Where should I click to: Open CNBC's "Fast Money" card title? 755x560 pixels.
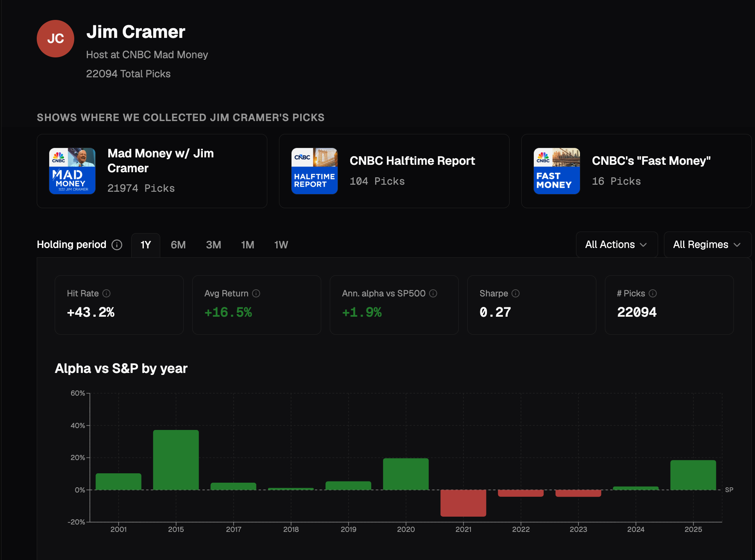pyautogui.click(x=651, y=161)
